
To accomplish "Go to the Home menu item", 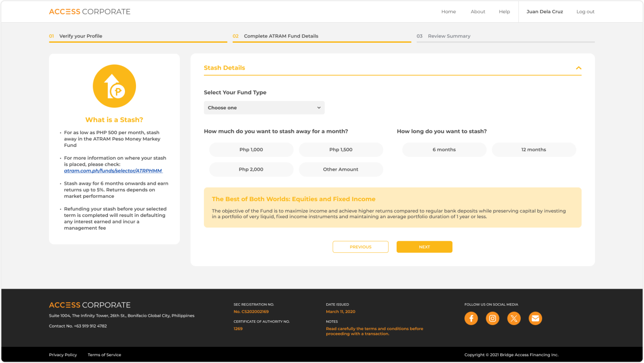I will tap(449, 12).
